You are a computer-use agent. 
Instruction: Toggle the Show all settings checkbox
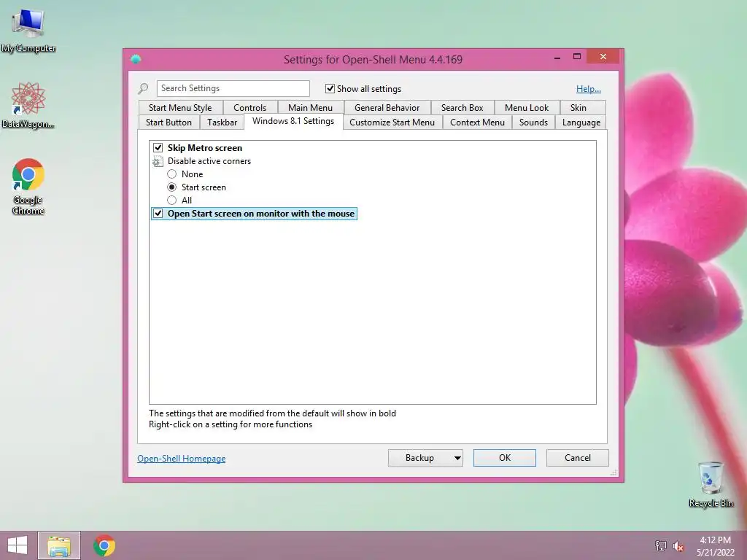[330, 88]
